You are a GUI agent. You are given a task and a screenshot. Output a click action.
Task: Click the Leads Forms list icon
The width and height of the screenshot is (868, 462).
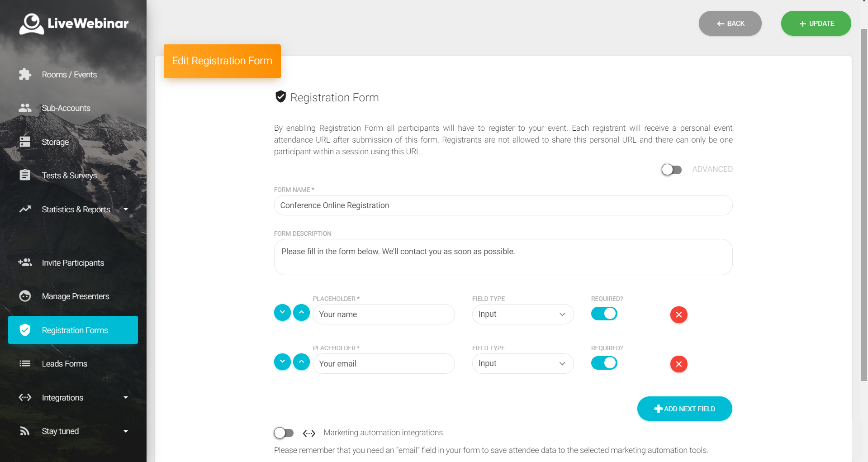tap(25, 363)
